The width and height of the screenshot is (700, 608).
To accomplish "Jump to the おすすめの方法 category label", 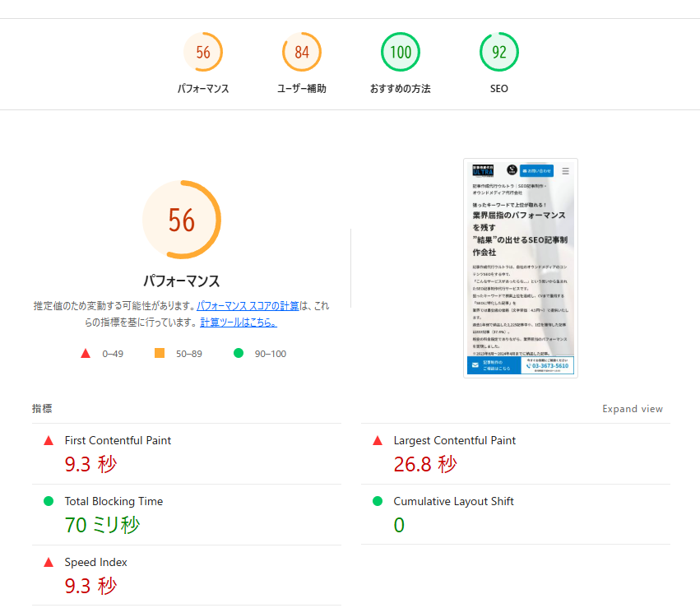I will point(401,89).
